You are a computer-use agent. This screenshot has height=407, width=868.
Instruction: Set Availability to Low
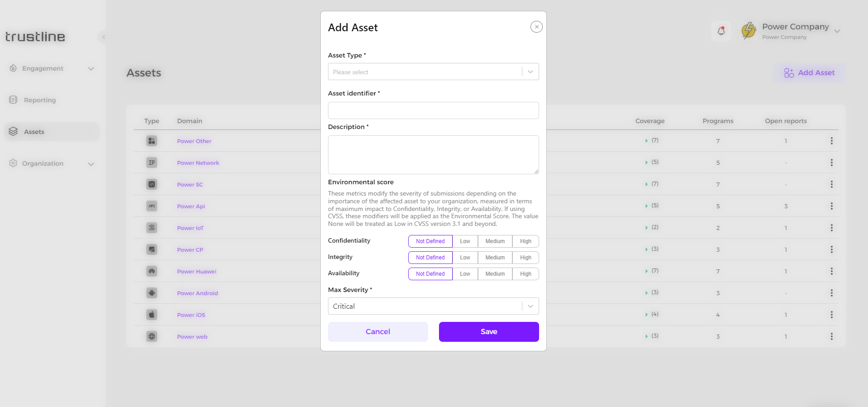(465, 274)
